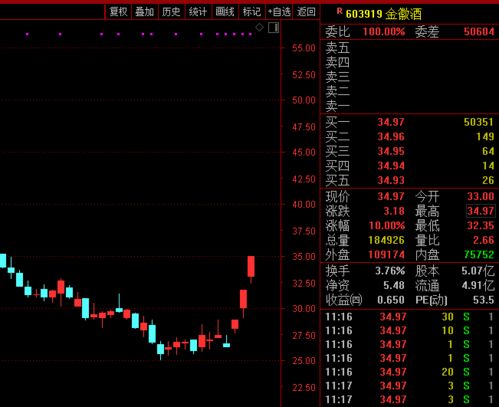Click the diamond icon above chart
The height and width of the screenshot is (407, 499).
point(259,27)
